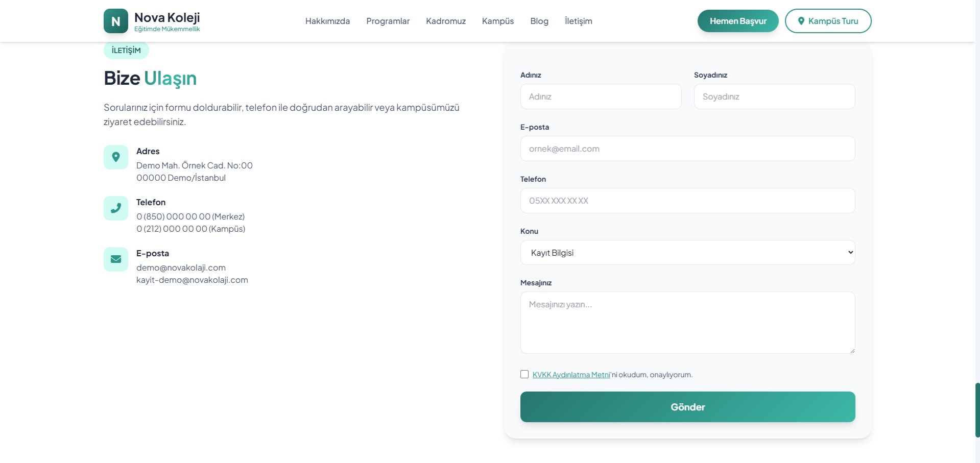Click the address location pin icon

pyautogui.click(x=116, y=157)
